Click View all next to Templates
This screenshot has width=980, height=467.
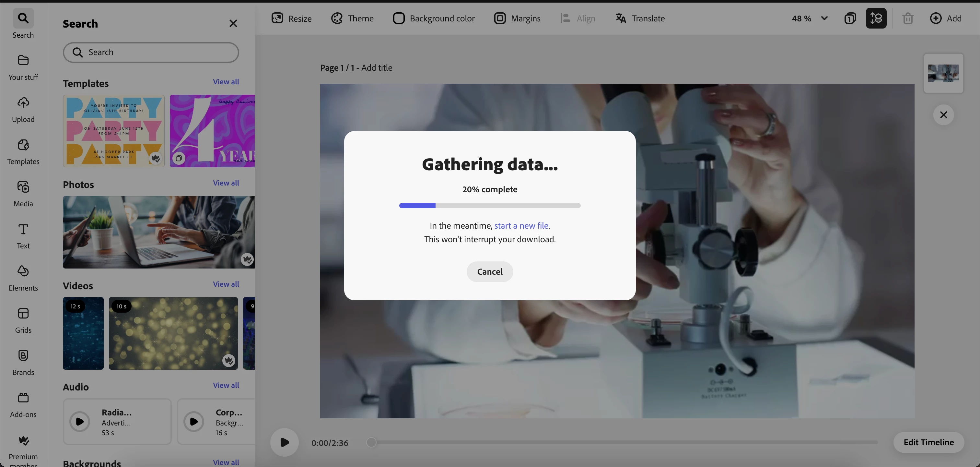(x=226, y=82)
